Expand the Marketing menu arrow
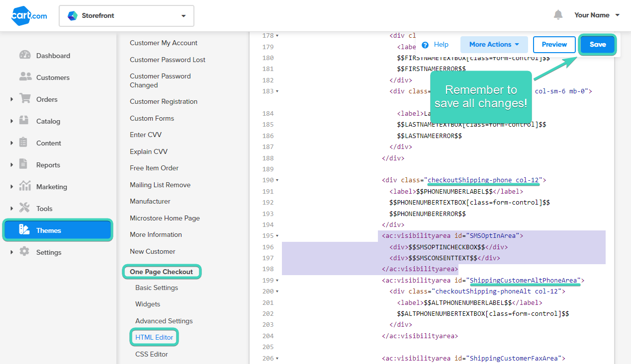This screenshot has height=364, width=631. (x=11, y=187)
